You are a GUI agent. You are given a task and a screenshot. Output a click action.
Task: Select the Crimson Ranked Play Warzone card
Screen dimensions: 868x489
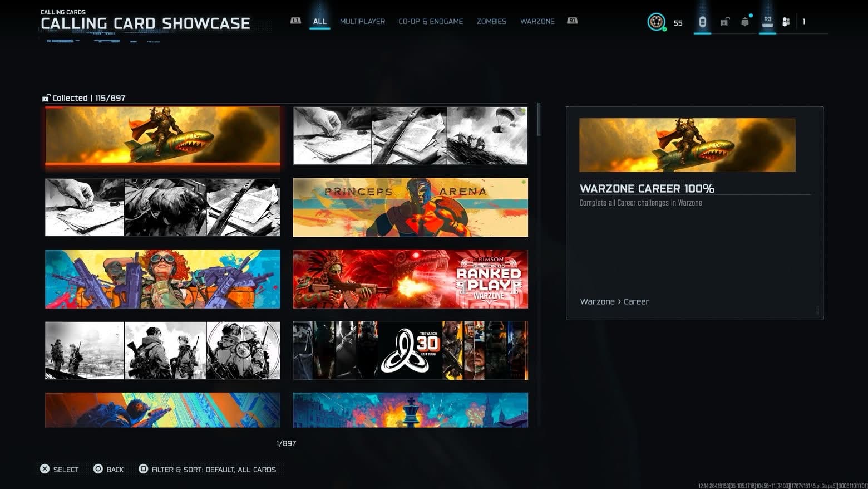coord(410,278)
